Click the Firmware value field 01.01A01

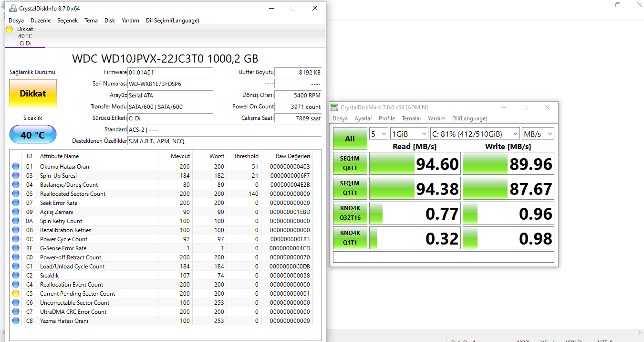click(x=170, y=73)
